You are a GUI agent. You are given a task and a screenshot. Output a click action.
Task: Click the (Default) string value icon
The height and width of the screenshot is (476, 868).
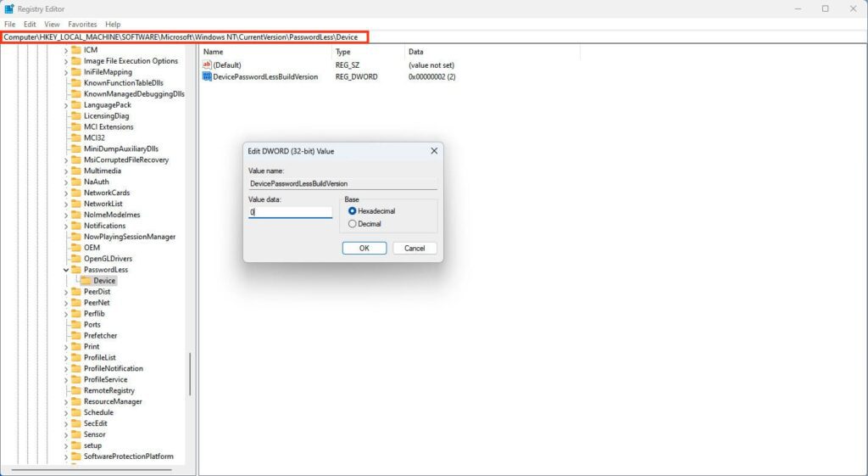pos(207,64)
